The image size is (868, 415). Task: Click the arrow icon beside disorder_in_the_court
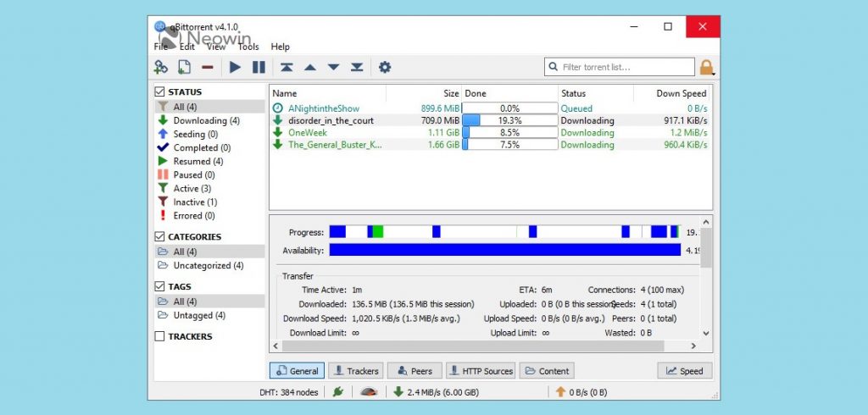point(278,120)
